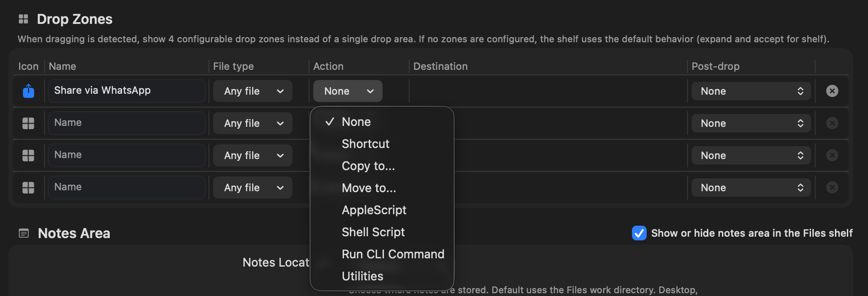Remove the Share via WhatsApp drop zone

(832, 91)
